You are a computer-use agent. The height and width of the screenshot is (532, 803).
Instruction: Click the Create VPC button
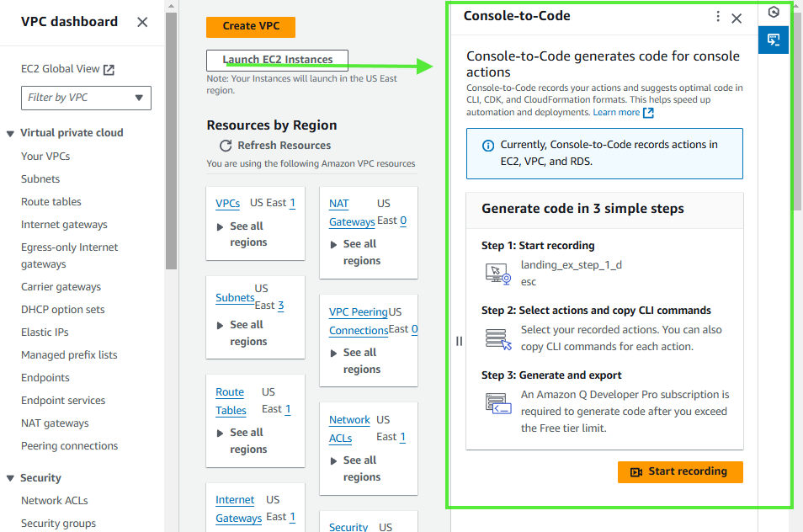[250, 27]
